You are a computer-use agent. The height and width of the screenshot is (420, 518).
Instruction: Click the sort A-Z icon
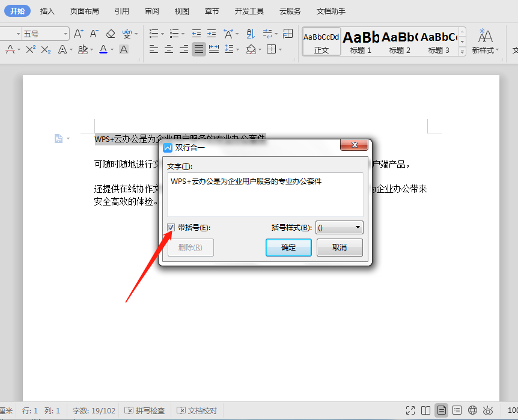pos(251,34)
